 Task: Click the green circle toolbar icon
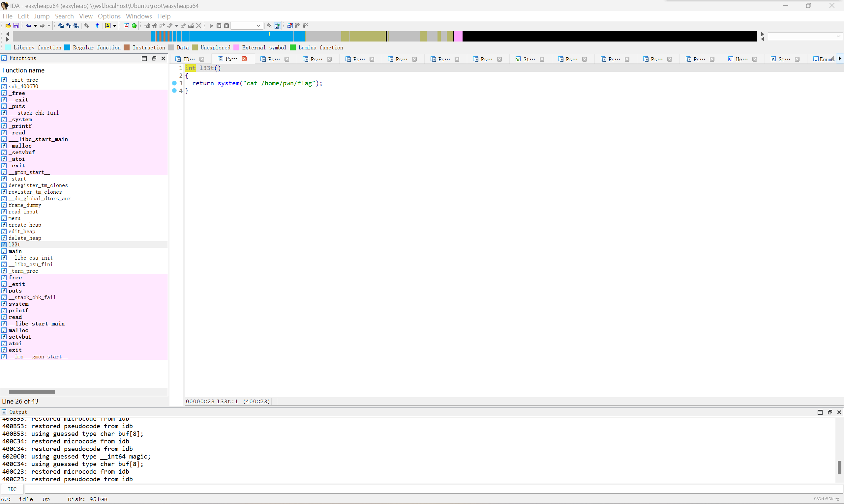tap(134, 26)
